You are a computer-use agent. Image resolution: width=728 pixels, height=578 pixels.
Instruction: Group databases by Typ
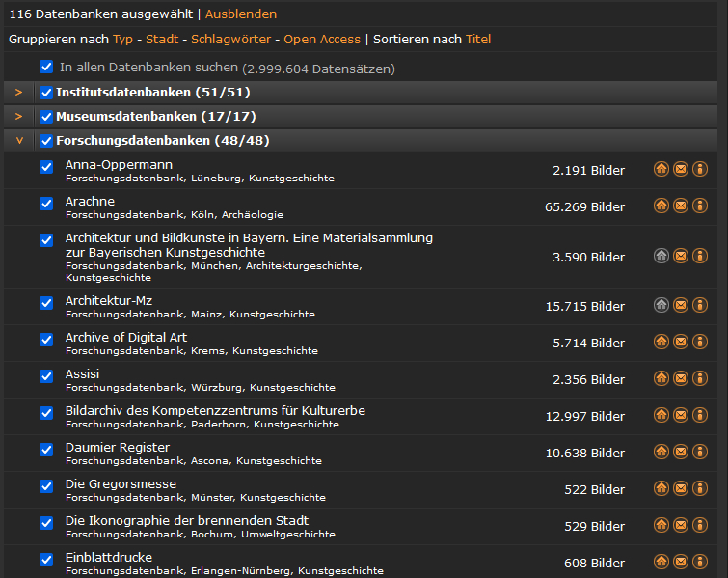(123, 40)
